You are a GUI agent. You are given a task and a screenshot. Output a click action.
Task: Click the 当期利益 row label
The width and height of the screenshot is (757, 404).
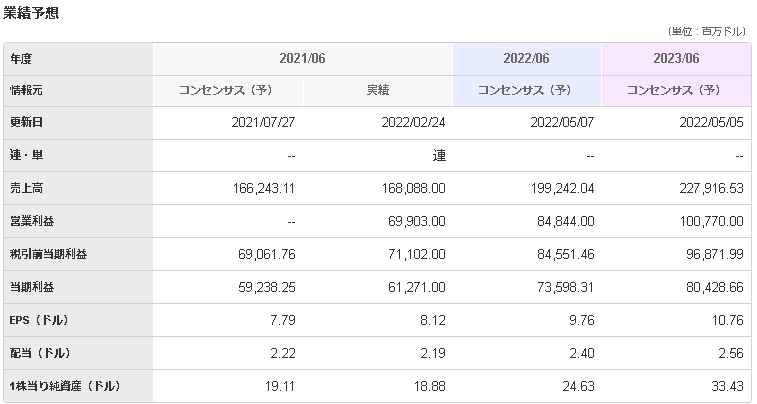[x=33, y=287]
